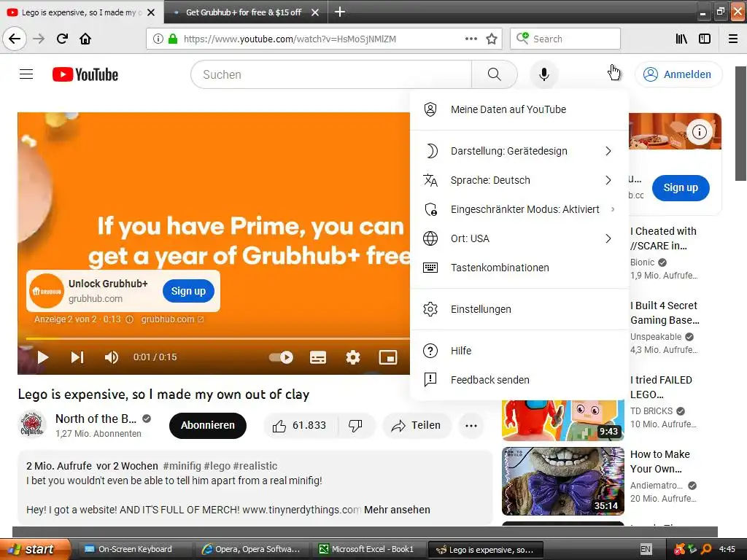Open player settings gear icon
This screenshot has width=747, height=560.
pos(353,357)
